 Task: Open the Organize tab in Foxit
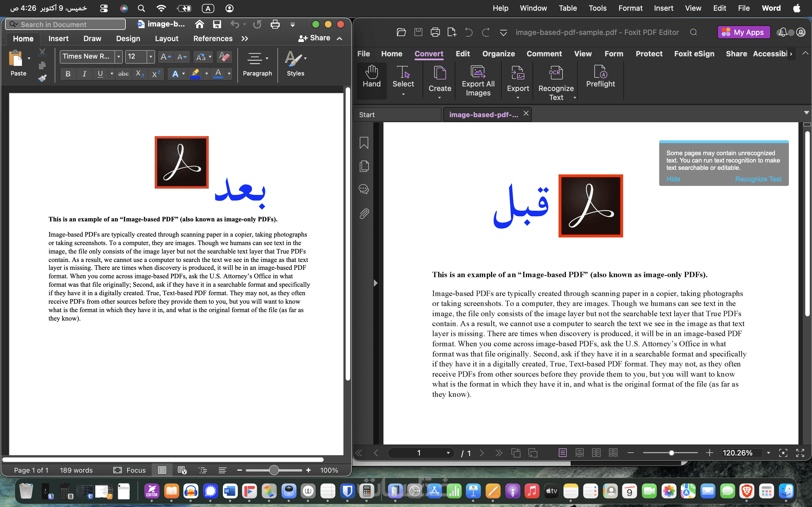[498, 54]
